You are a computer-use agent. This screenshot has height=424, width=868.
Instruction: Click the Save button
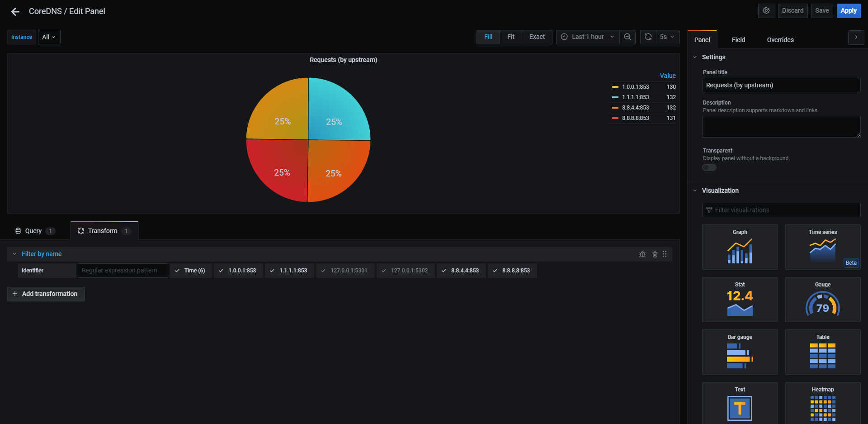pos(822,10)
